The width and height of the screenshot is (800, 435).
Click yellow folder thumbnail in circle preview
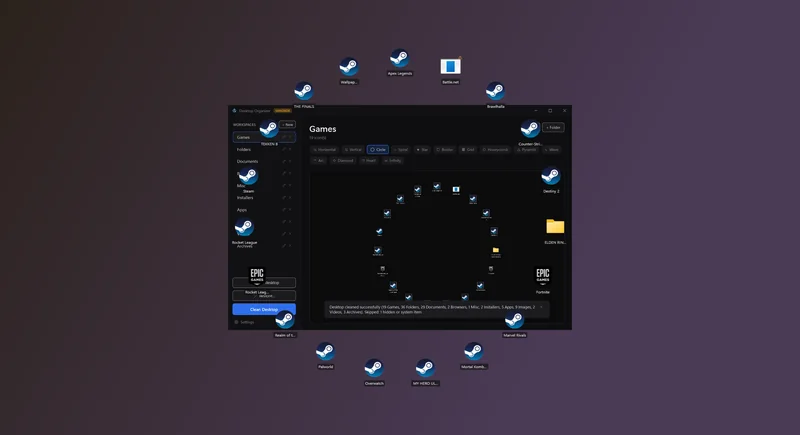495,250
